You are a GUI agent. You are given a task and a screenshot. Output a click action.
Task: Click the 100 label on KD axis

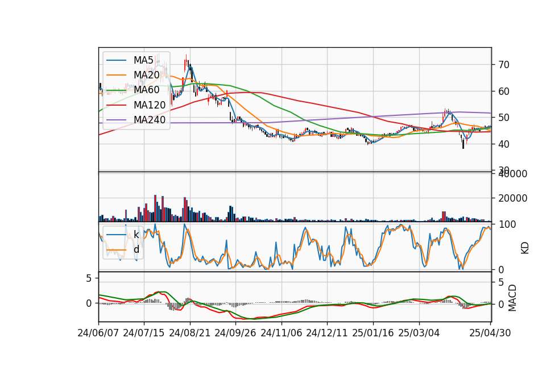[x=507, y=224]
